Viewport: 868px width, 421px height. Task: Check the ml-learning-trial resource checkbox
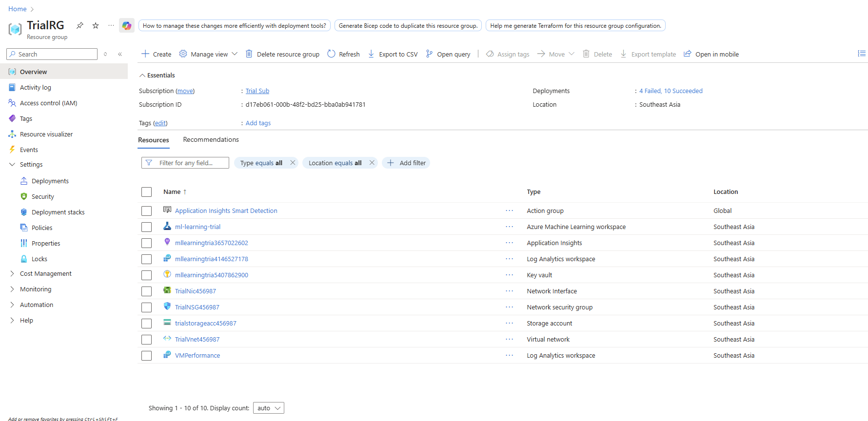(146, 227)
